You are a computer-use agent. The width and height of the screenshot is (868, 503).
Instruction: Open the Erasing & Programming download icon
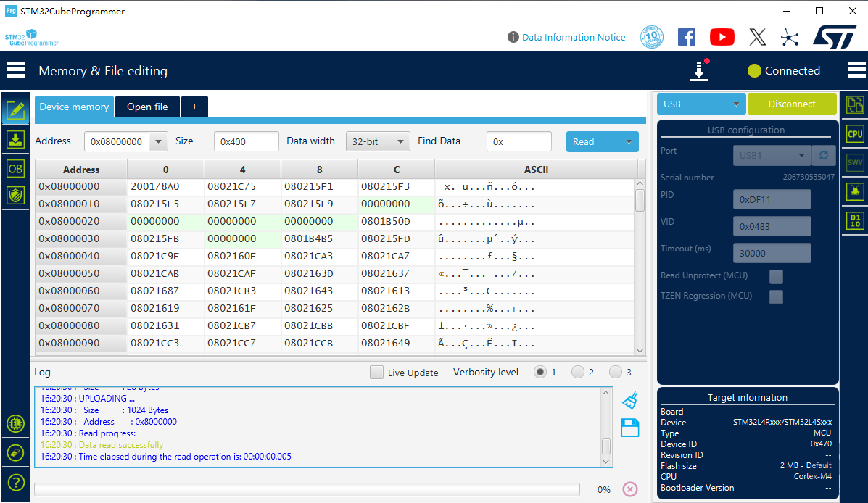(x=15, y=139)
